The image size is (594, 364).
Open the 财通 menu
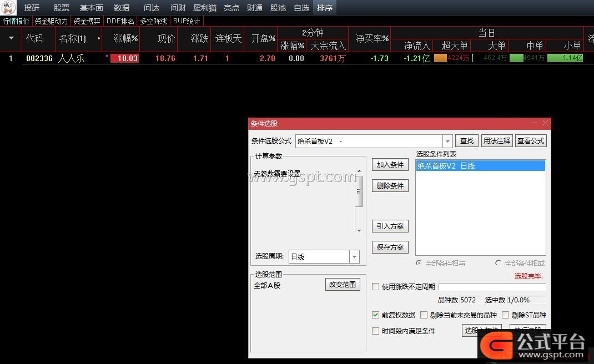point(255,8)
